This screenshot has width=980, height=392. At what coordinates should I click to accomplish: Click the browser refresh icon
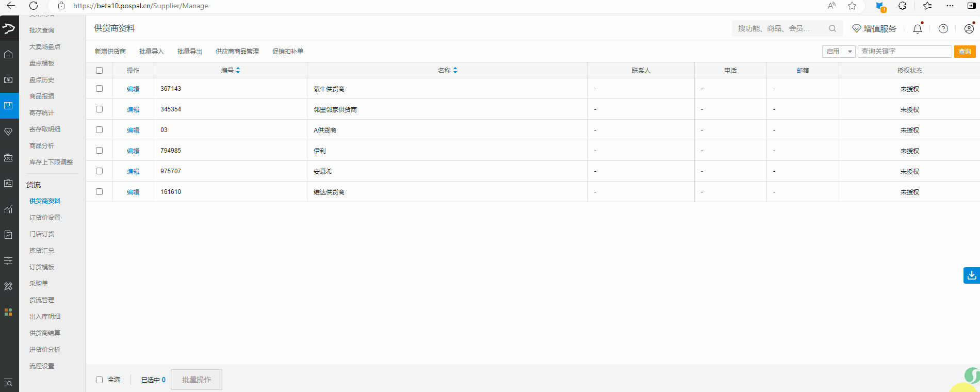pos(34,6)
